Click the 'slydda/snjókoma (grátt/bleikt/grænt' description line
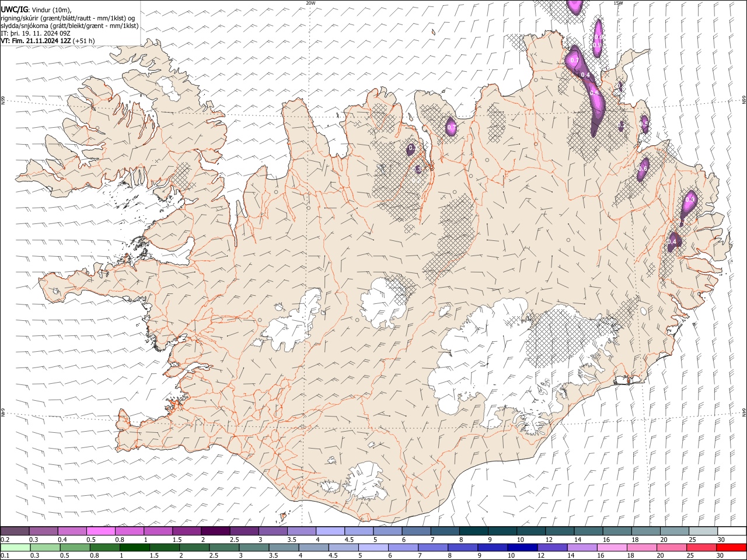This screenshot has height=560, width=747. [69, 26]
